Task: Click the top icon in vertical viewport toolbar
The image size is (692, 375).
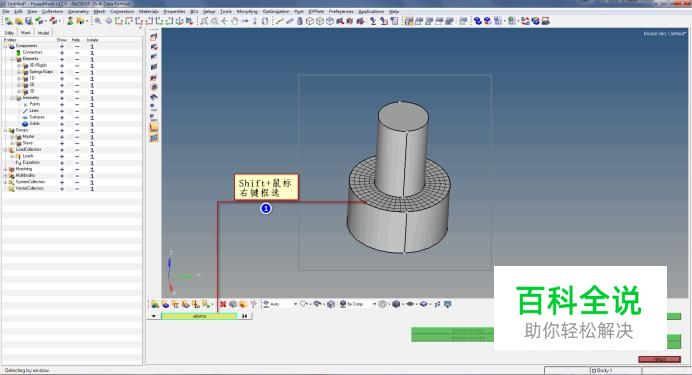Action: 154,37
